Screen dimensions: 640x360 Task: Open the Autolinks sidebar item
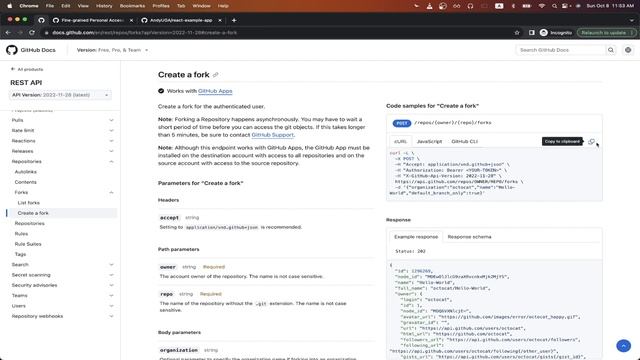(26, 172)
